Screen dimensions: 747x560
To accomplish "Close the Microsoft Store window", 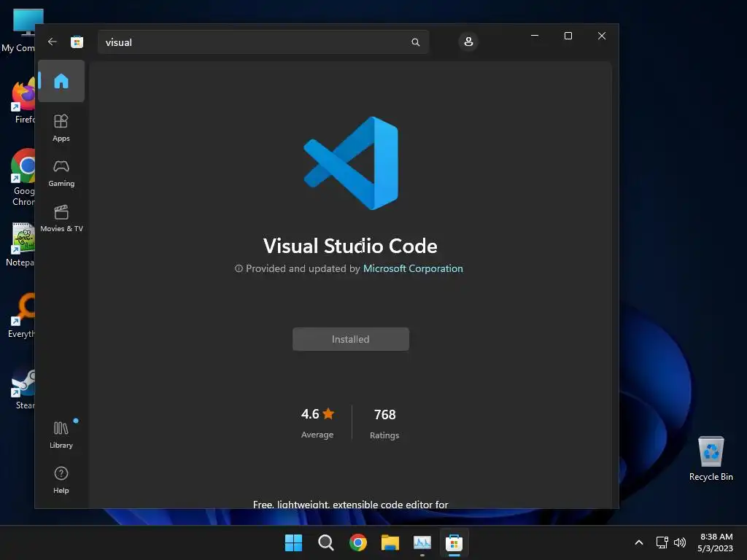I will coord(602,36).
